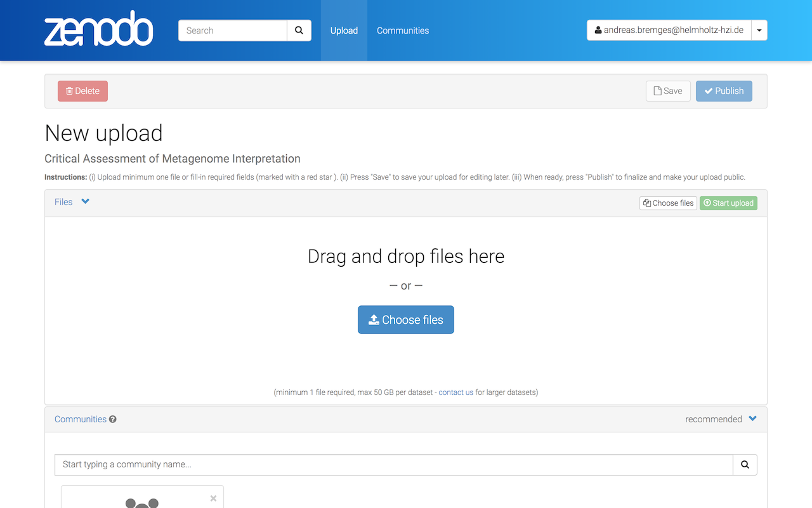The width and height of the screenshot is (812, 508).
Task: Focus the top Search input field
Action: [x=233, y=30]
